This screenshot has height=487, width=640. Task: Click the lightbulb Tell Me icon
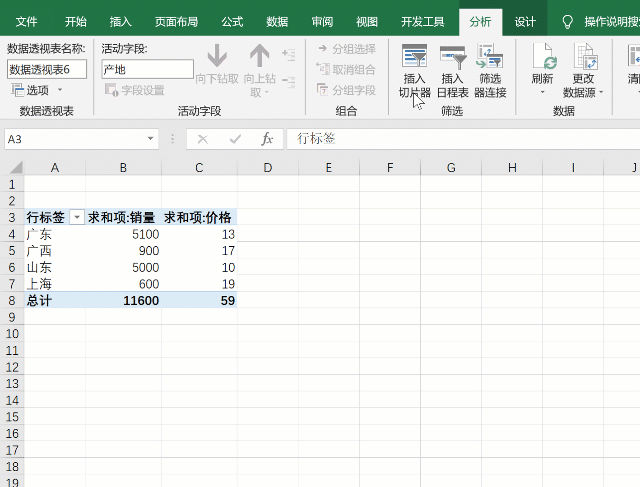567,22
